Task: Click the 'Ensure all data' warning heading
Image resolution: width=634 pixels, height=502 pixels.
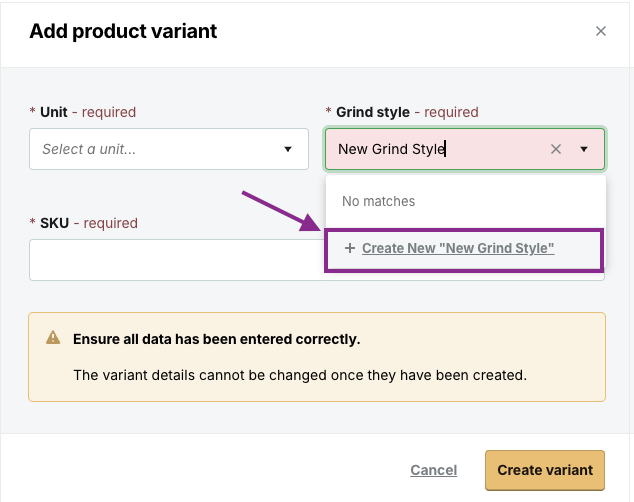Action: (216, 339)
